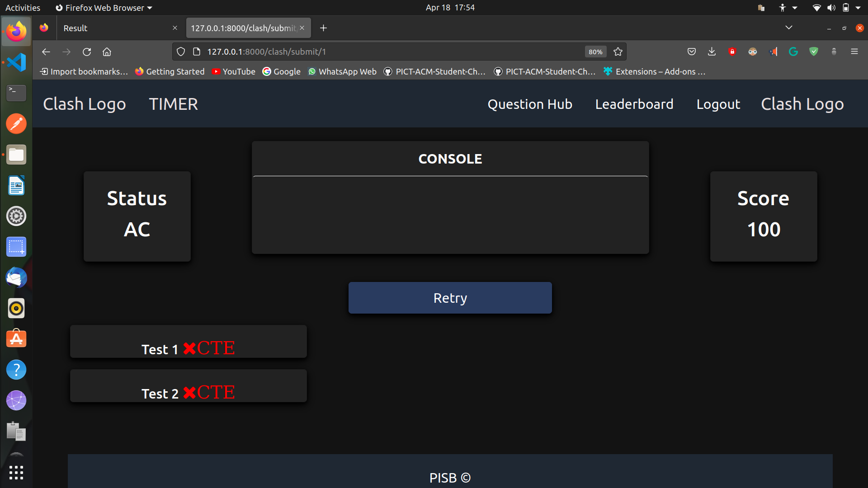Go back to previous page
This screenshot has width=868, height=488.
pos(46,52)
